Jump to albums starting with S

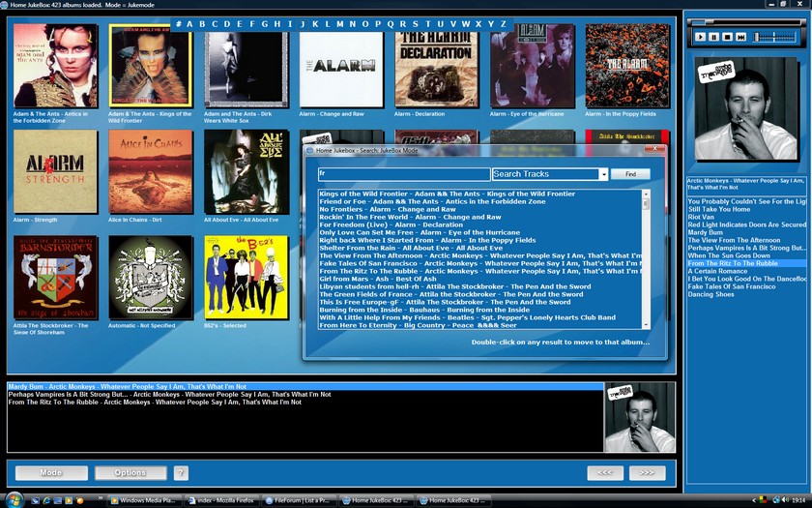tap(416, 24)
